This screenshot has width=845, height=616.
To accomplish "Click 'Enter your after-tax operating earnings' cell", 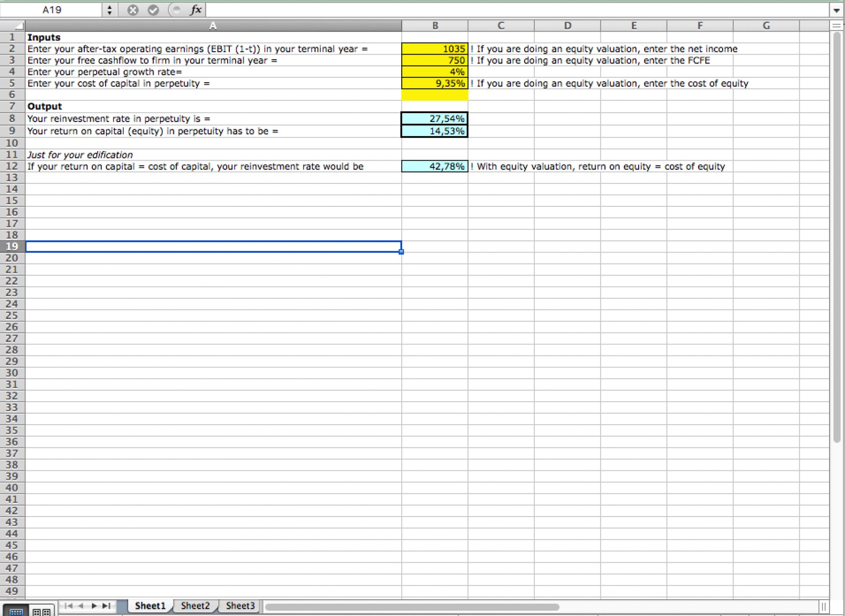I will pyautogui.click(x=213, y=48).
